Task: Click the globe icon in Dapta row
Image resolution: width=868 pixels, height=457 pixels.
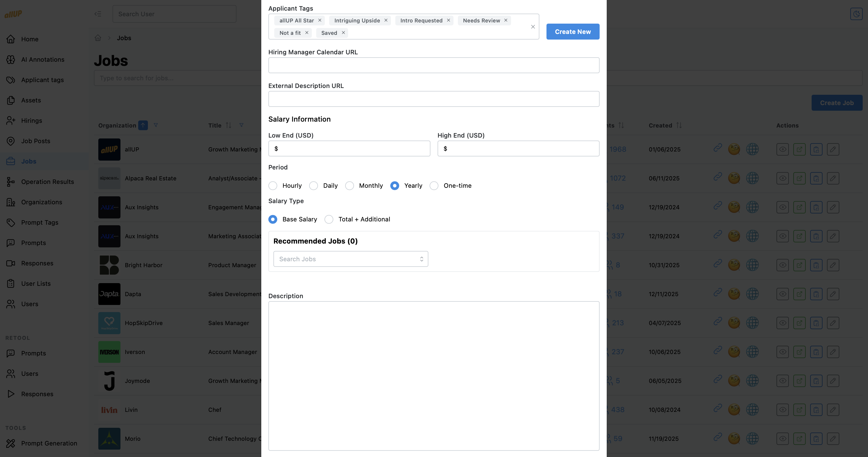Action: pyautogui.click(x=752, y=294)
